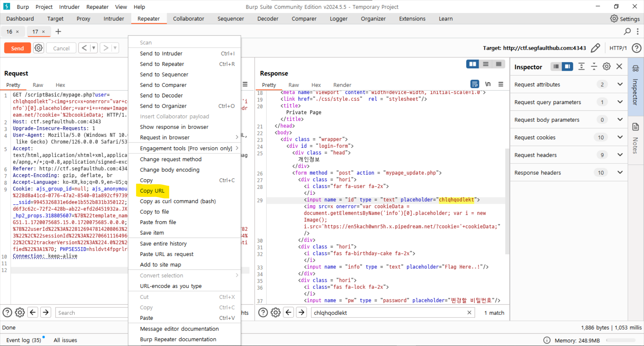644x346 pixels.
Task: Open response search settings gear
Action: (x=276, y=312)
